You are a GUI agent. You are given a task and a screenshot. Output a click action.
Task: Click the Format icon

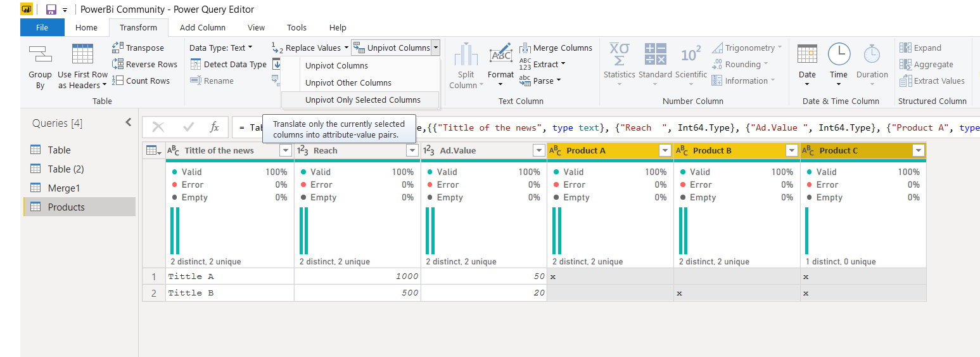click(x=501, y=53)
